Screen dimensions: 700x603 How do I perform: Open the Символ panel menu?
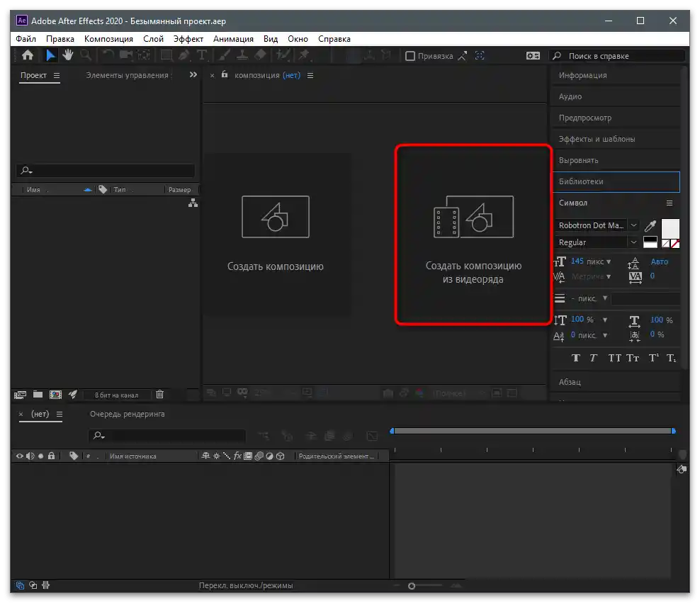(670, 203)
